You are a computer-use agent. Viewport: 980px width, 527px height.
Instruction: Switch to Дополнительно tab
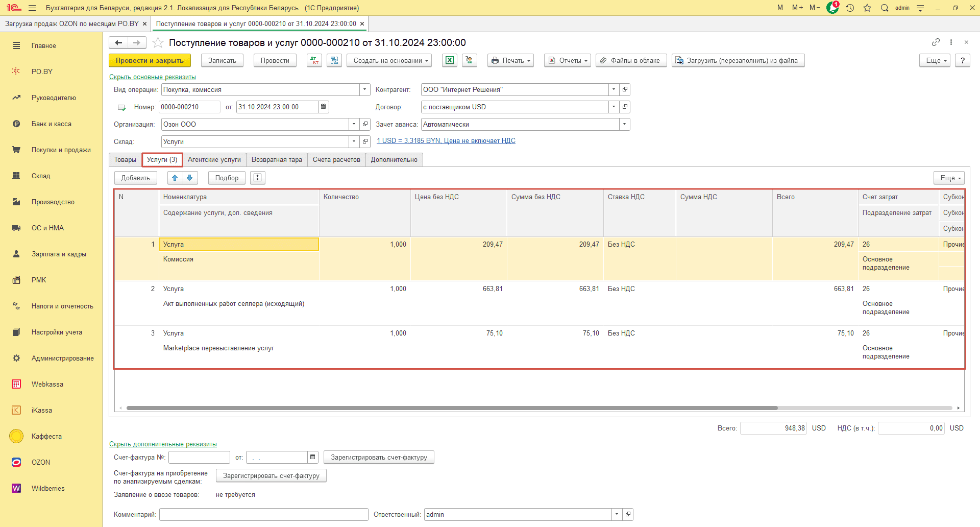[x=394, y=160]
